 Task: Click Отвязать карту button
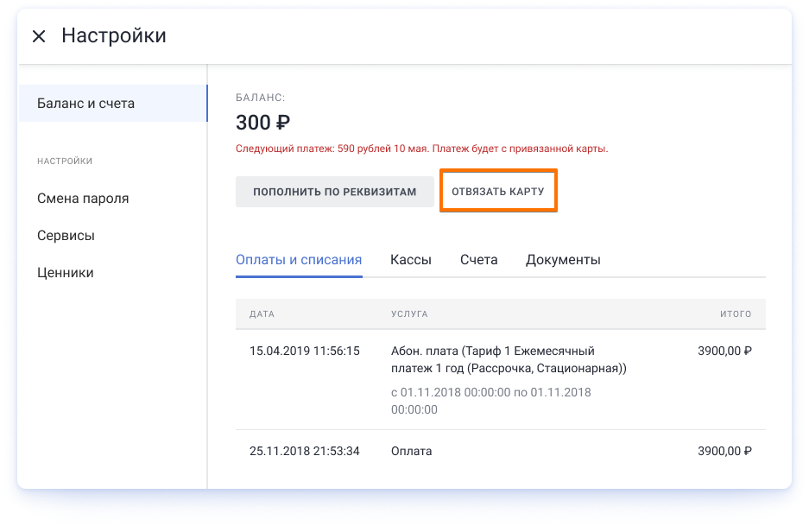[x=498, y=192]
